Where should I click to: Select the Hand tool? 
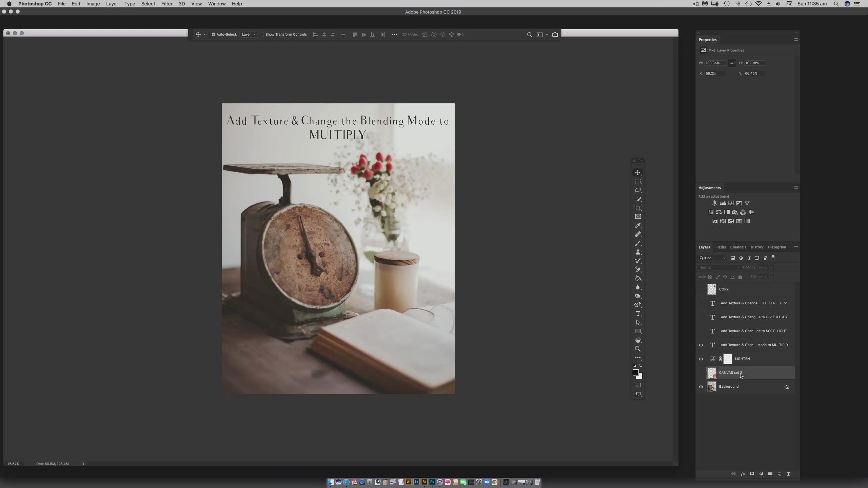tap(638, 340)
